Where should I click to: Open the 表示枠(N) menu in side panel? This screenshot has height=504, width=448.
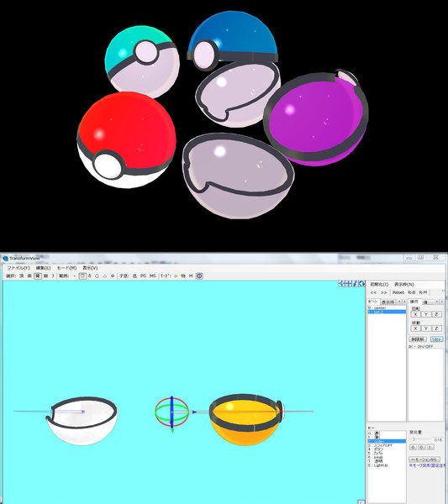[404, 285]
